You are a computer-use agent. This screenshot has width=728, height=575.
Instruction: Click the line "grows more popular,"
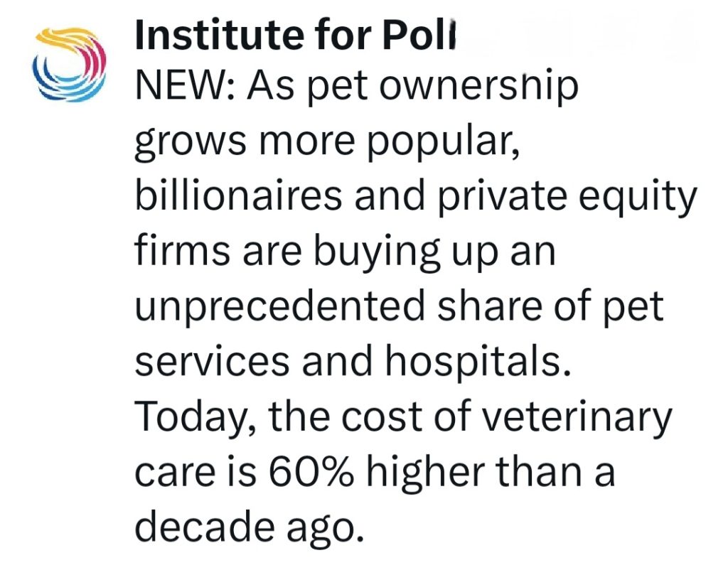point(322,143)
